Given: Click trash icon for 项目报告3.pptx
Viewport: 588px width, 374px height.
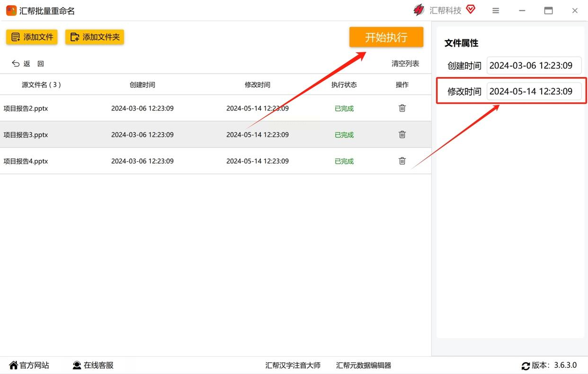Looking at the screenshot, I should 402,135.
